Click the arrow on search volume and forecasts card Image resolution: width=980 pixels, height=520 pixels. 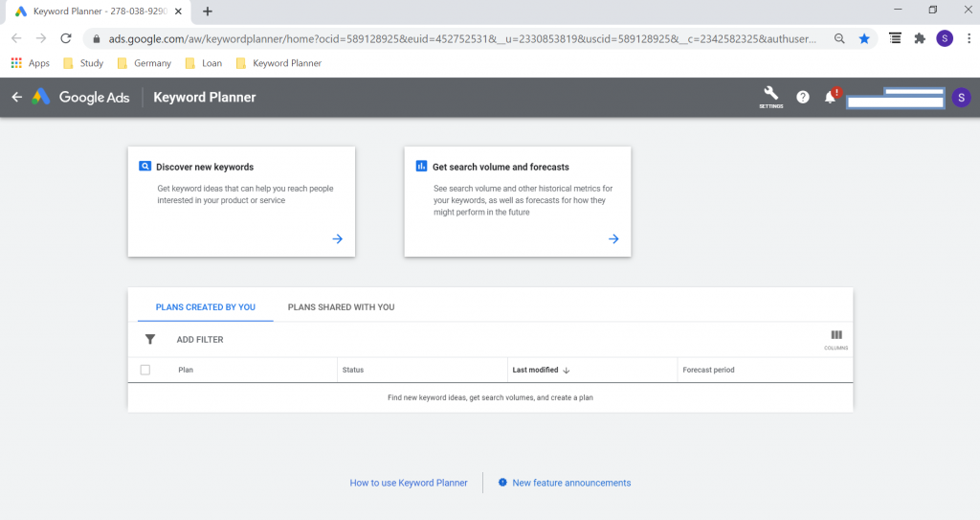613,238
